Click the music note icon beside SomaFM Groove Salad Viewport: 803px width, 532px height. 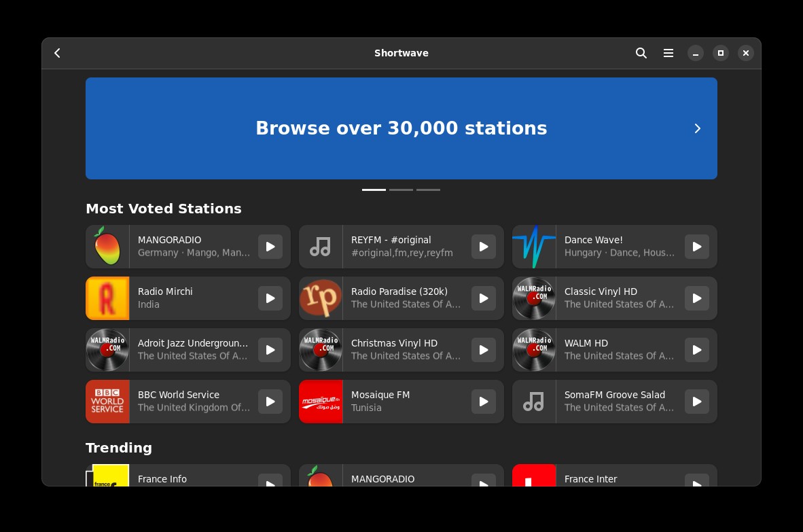click(534, 402)
